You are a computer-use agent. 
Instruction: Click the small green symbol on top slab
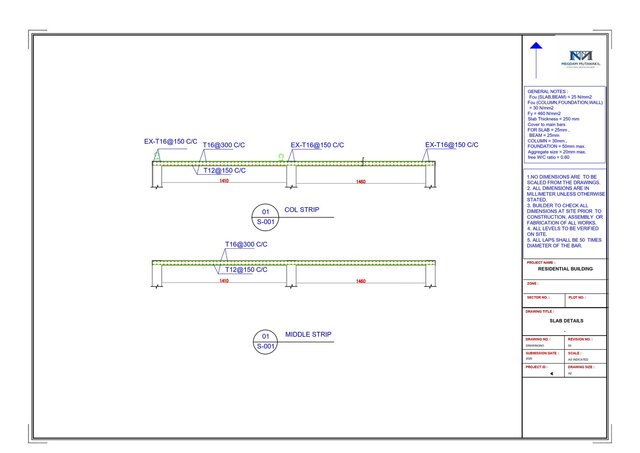click(280, 155)
